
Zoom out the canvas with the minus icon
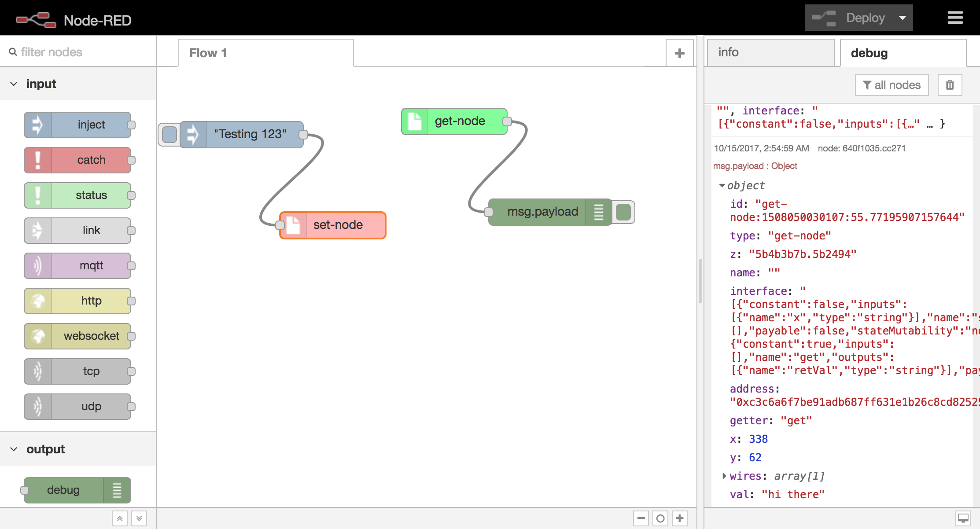pyautogui.click(x=641, y=518)
